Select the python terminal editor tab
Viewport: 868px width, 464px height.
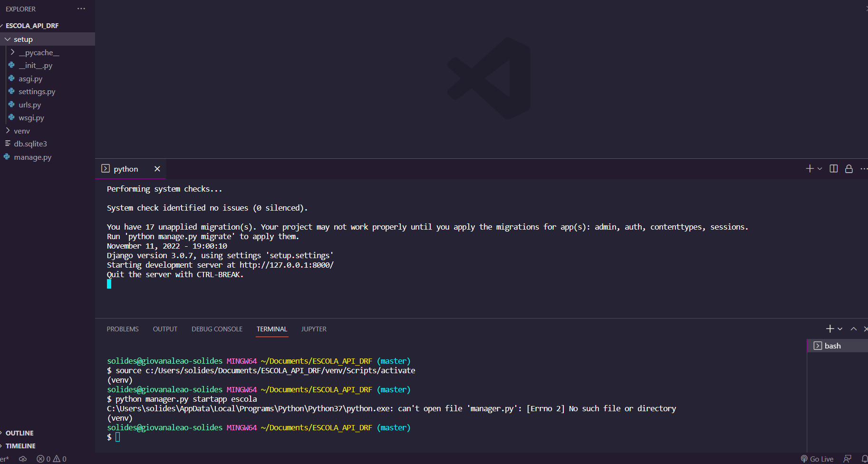point(130,169)
